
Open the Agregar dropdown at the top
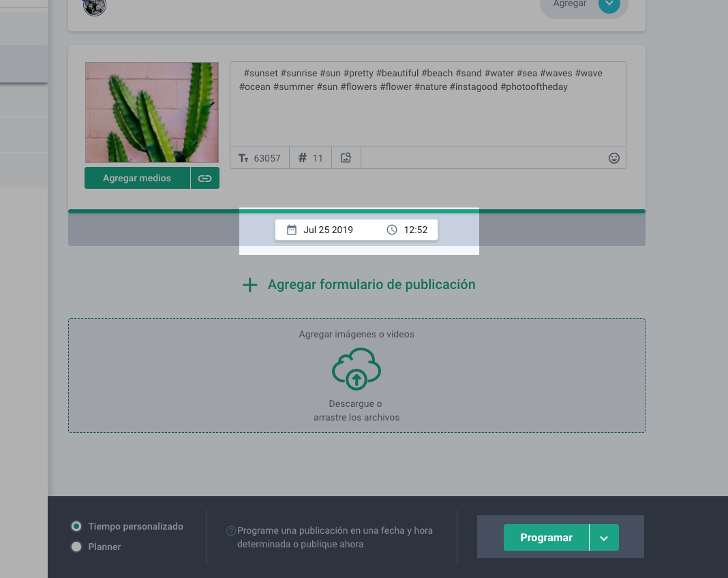click(x=609, y=4)
